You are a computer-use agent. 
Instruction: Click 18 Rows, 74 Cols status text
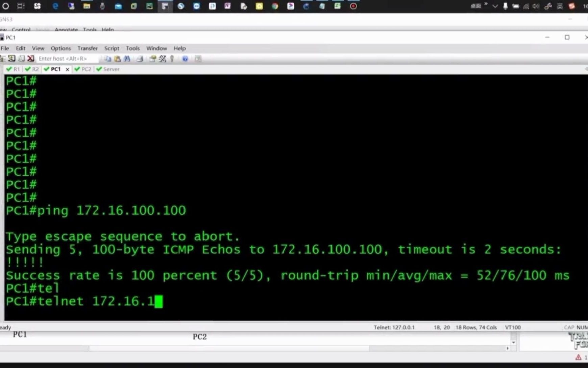(476, 327)
